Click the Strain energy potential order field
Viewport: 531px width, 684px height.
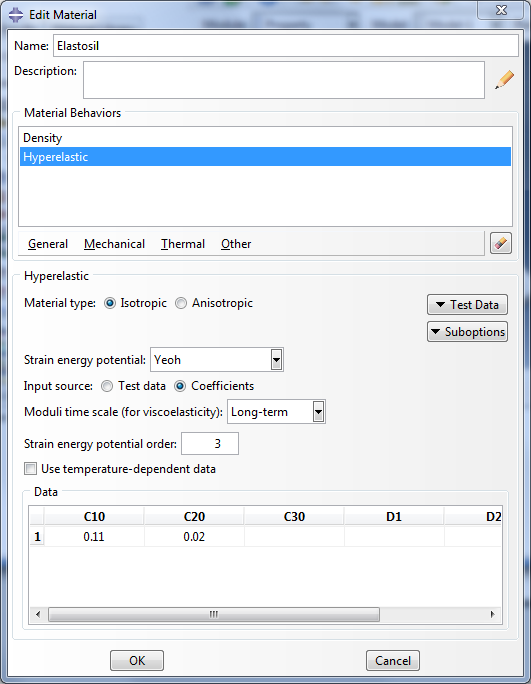pos(210,444)
